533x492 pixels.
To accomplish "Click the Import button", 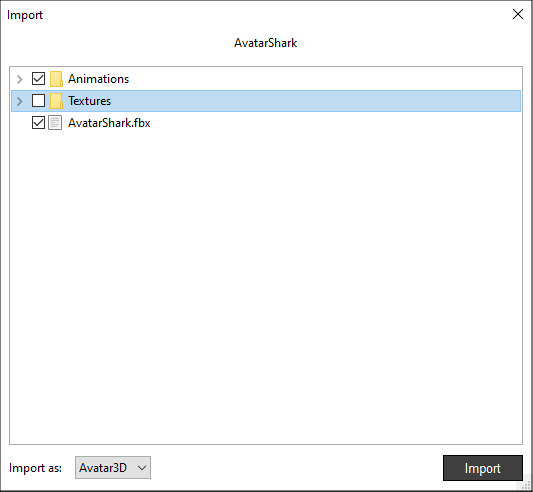I will tap(483, 468).
